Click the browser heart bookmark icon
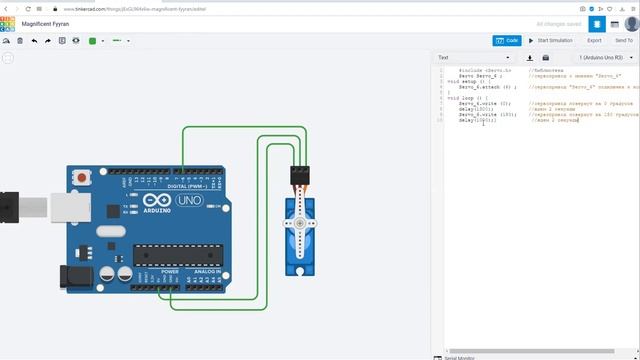The width and height of the screenshot is (640, 360). tap(610, 9)
